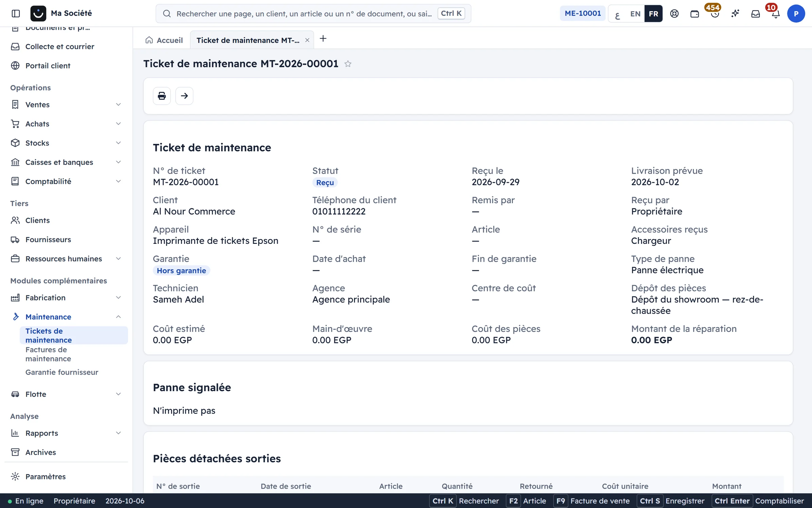The image size is (812, 508).
Task: Print the maintenance ticket
Action: coord(162,96)
